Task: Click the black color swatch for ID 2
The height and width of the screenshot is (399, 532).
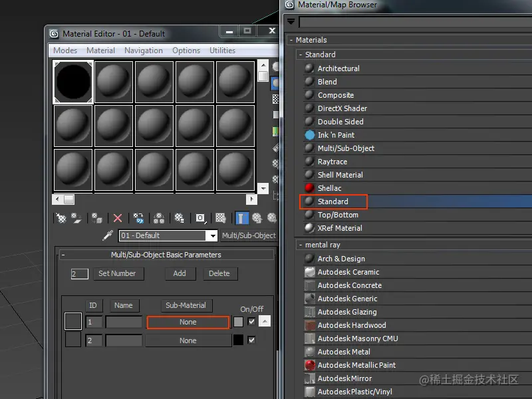Action: tap(238, 340)
